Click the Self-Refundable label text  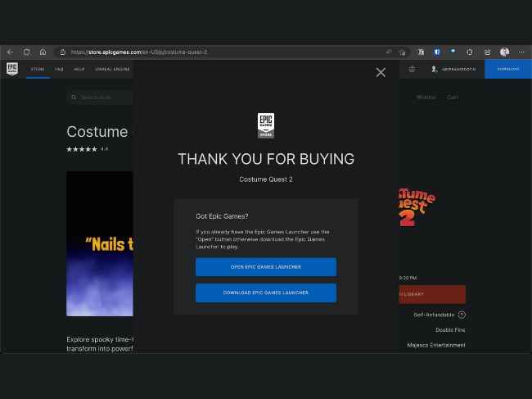tap(434, 315)
